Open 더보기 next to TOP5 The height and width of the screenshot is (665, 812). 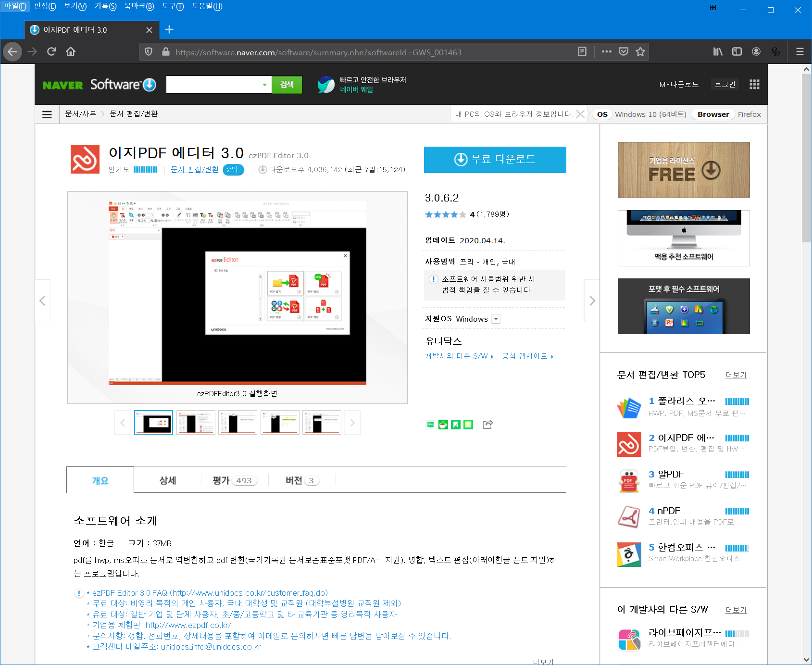(x=736, y=375)
